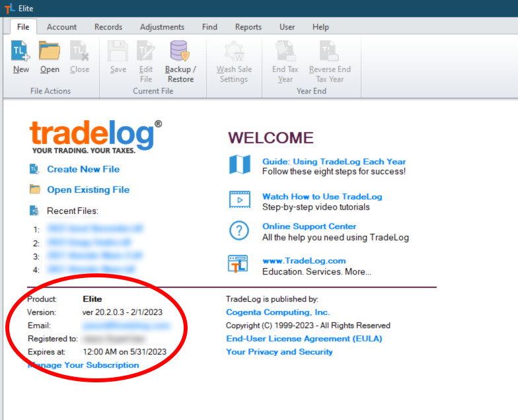This screenshot has height=420, width=518.
Task: Click the 'Recent Files:' label
Action: [x=73, y=211]
